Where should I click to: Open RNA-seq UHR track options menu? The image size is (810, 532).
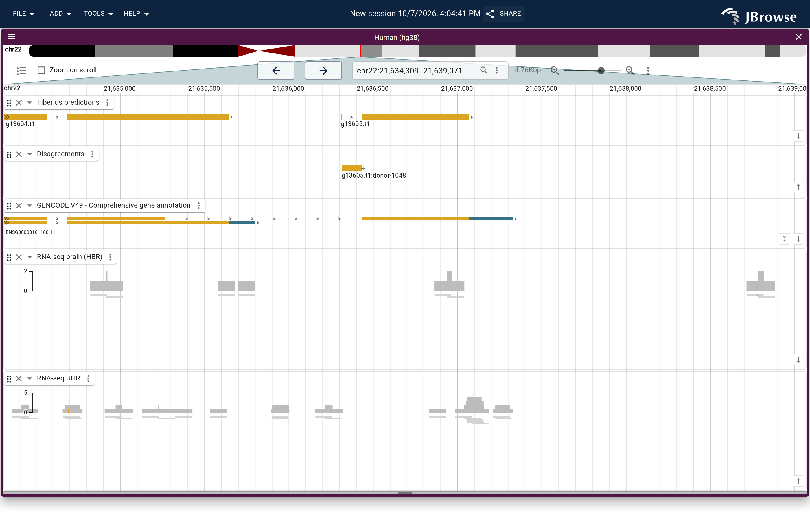pyautogui.click(x=88, y=378)
